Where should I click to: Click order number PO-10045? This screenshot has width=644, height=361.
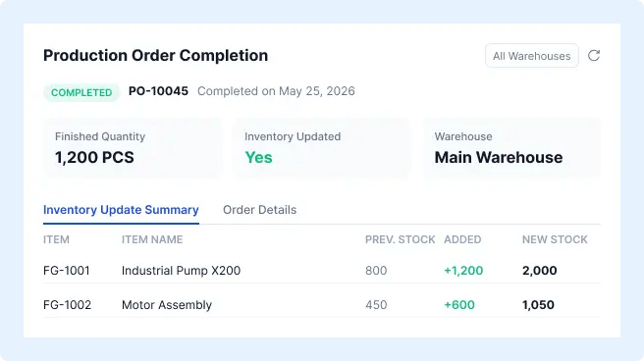[x=158, y=91]
